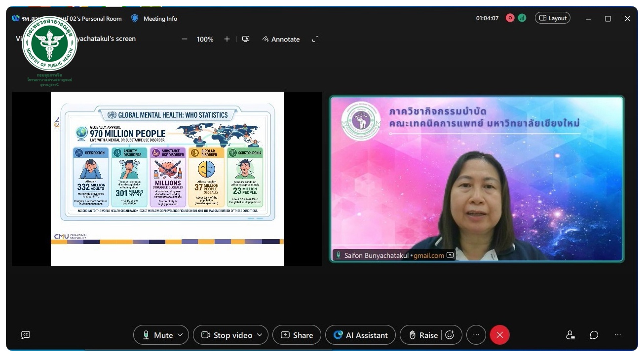Click the red recording indicator icon

510,18
